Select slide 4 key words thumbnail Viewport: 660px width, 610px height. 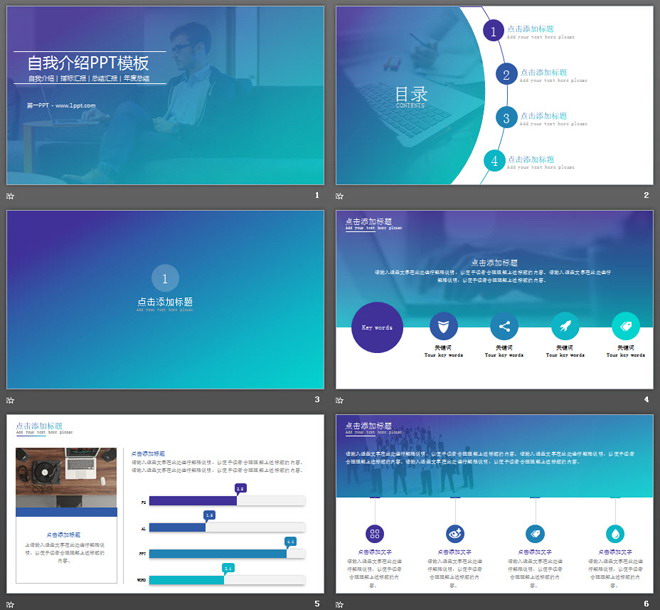(494, 299)
